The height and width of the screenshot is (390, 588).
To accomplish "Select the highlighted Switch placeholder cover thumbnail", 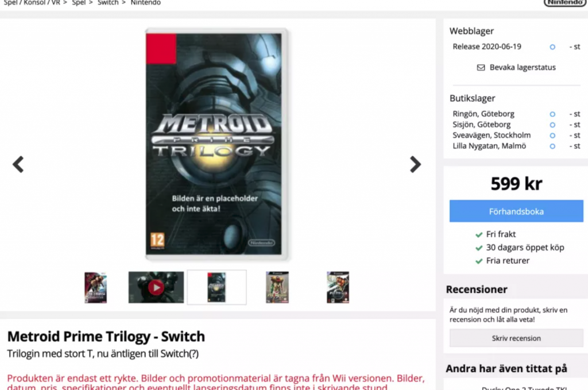I will point(216,287).
